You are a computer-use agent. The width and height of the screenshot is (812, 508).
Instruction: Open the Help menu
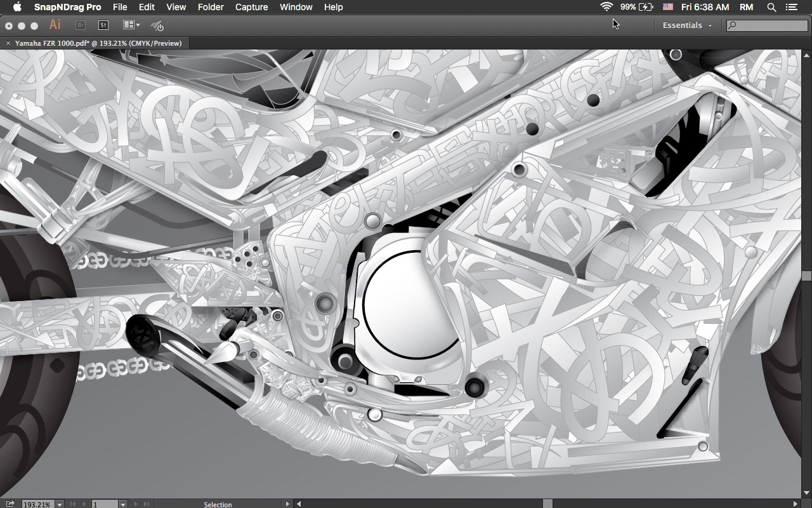pos(333,7)
